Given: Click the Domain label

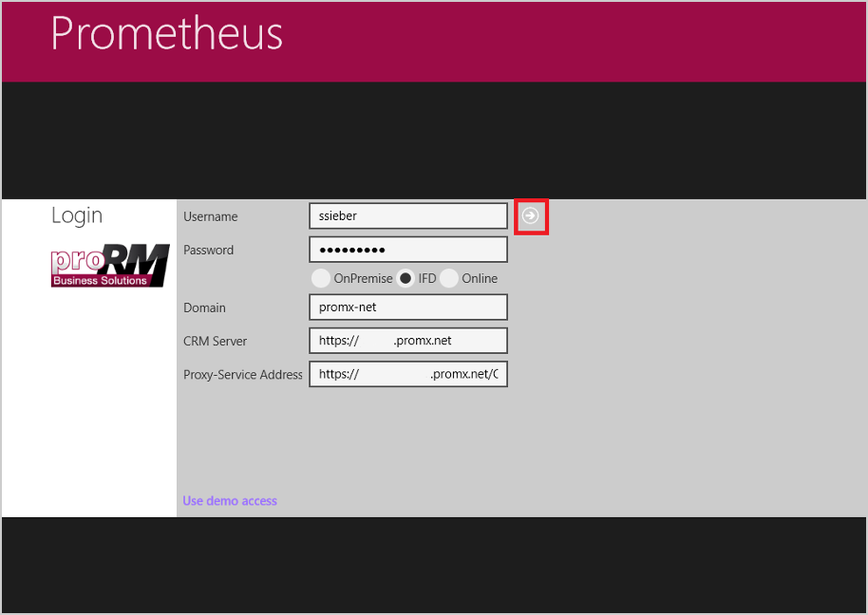Looking at the screenshot, I should pyautogui.click(x=204, y=307).
